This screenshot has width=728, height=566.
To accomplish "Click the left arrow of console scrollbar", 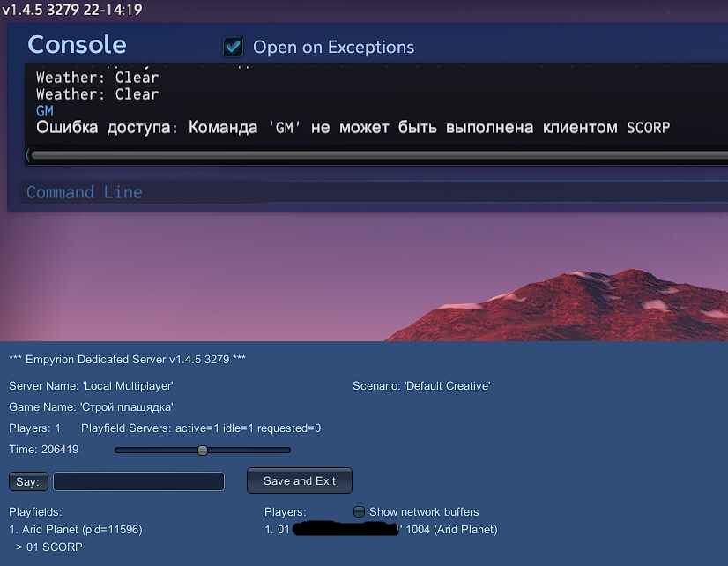I will coord(27,155).
